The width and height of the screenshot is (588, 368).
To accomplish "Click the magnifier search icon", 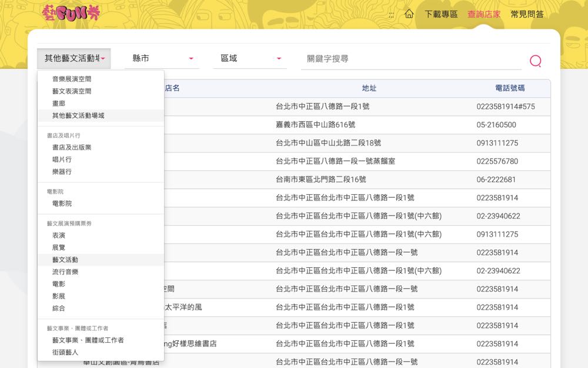I will (x=535, y=61).
